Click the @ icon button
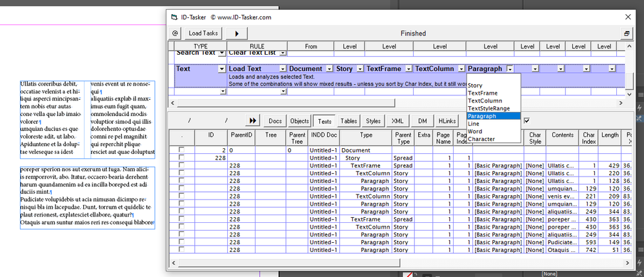The width and height of the screenshot is (644, 277). [x=176, y=33]
